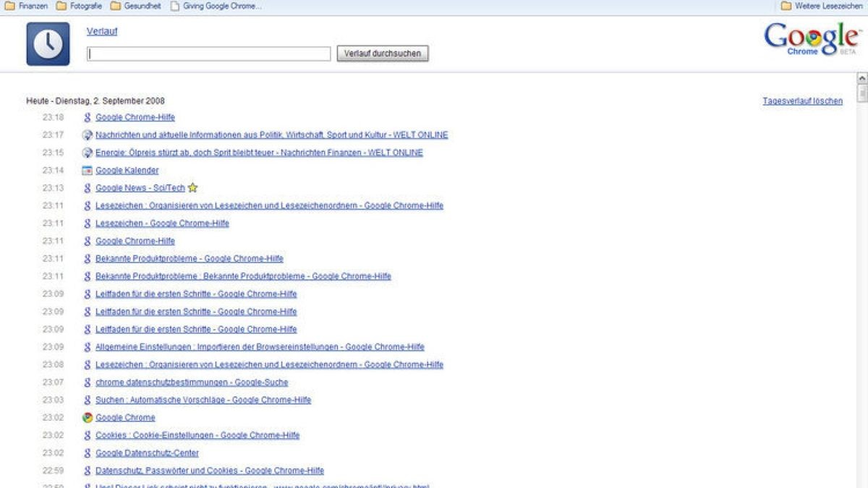868x488 pixels.
Task: Click the page icon beside Giving Google Chrome bookmark
Action: (174, 6)
